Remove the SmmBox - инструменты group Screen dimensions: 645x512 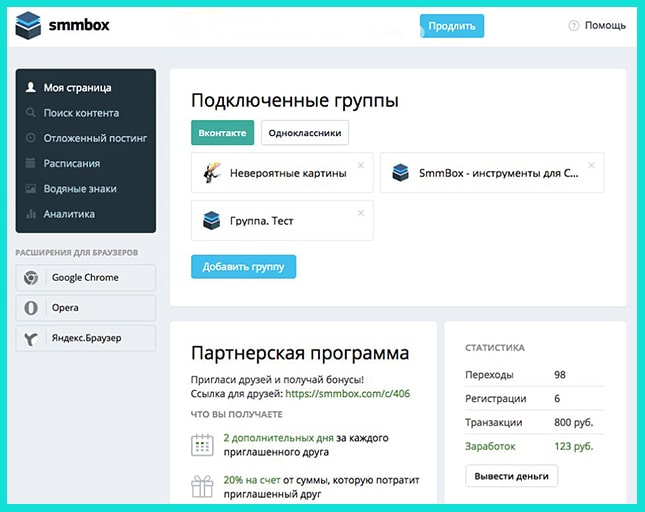point(592,165)
